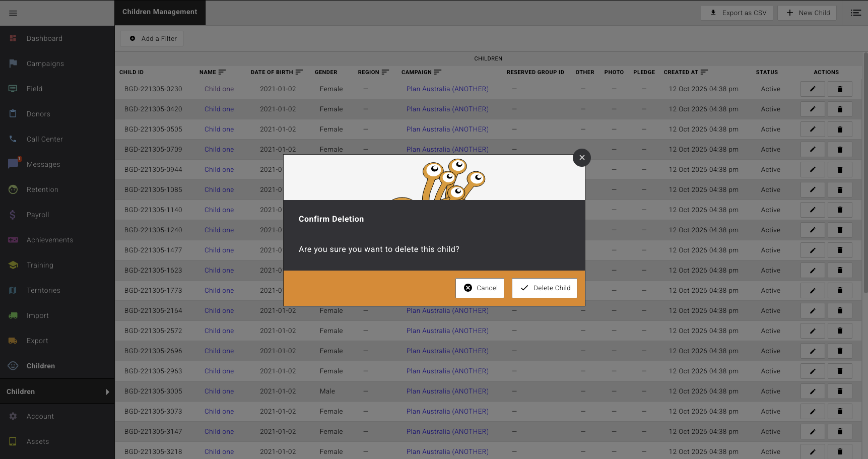
Task: Open the Children Management tab
Action: [x=160, y=13]
